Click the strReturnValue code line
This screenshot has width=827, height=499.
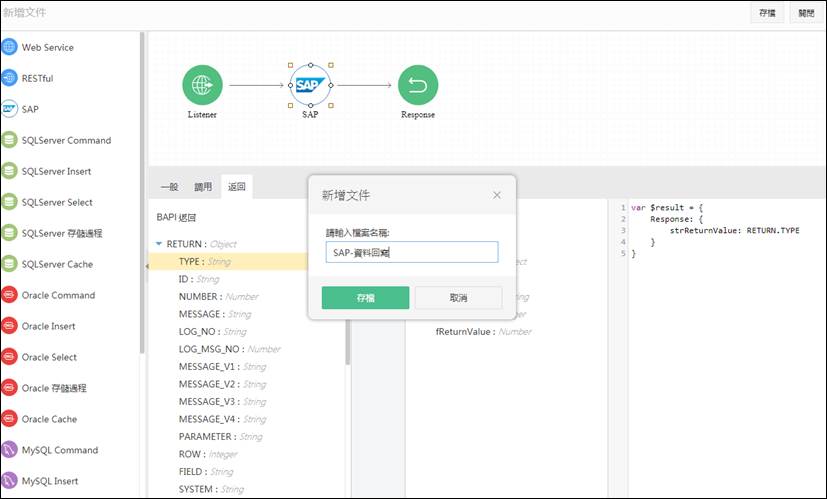click(734, 231)
